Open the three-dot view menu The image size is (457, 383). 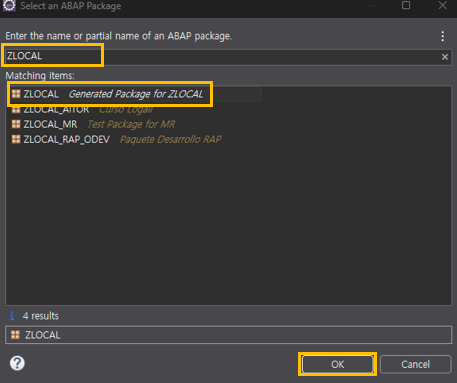(x=443, y=36)
